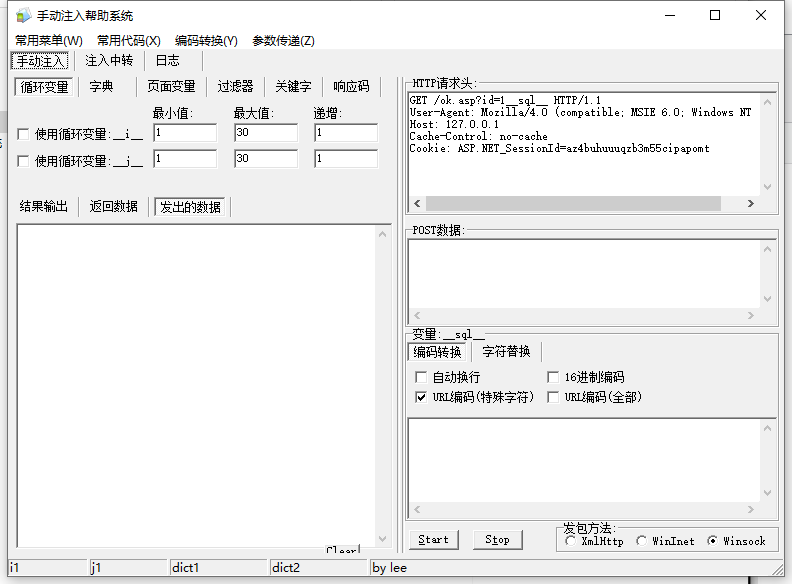Screen dimensions: 792x584
Task: Click the HTTP请求头 horizontal scrollbar thumb
Action: (573, 204)
